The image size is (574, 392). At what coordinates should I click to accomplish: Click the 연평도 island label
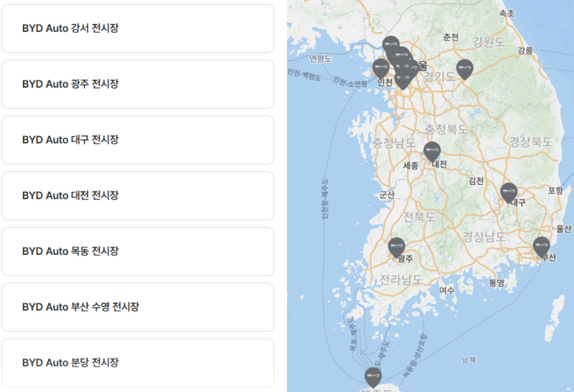point(320,59)
